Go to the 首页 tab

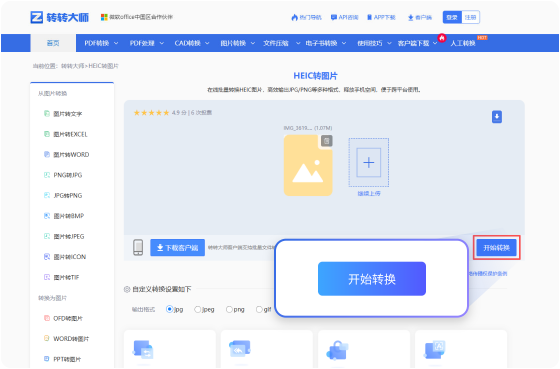coord(53,43)
